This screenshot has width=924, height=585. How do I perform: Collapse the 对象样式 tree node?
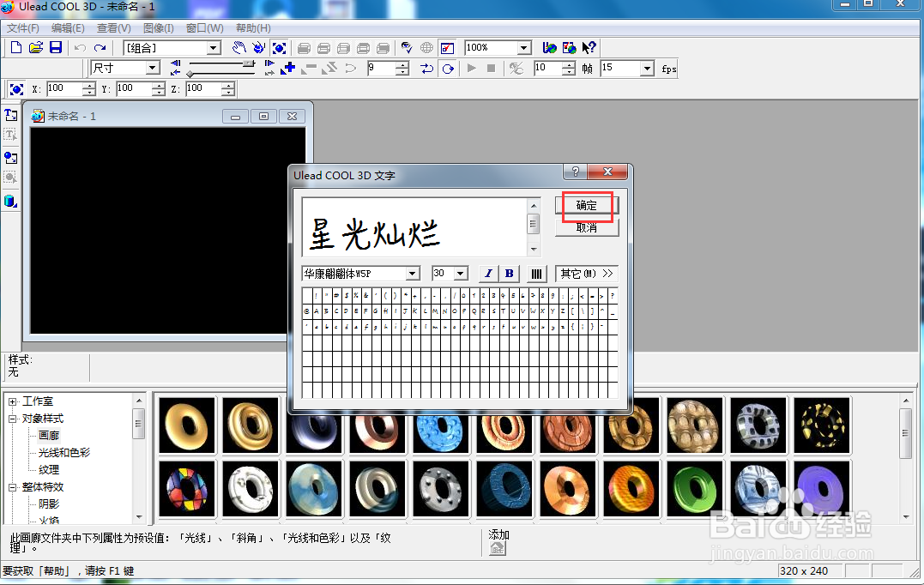coord(13,419)
